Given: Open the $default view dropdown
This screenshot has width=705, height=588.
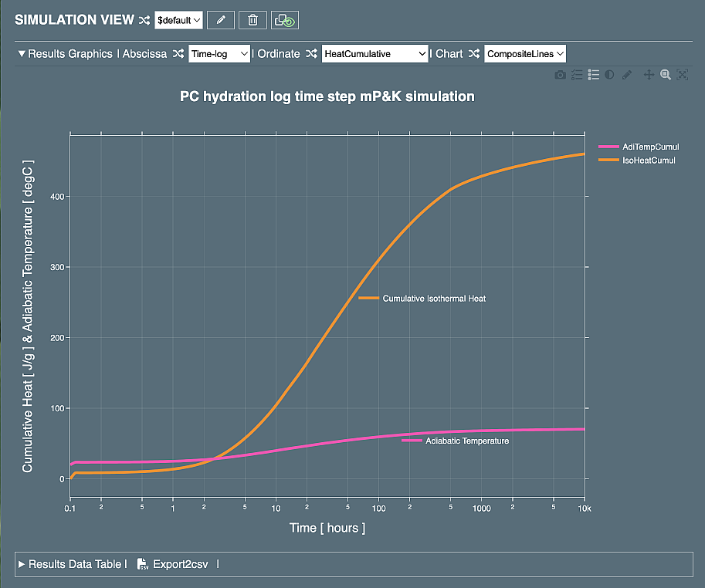Looking at the screenshot, I should click(x=178, y=20).
